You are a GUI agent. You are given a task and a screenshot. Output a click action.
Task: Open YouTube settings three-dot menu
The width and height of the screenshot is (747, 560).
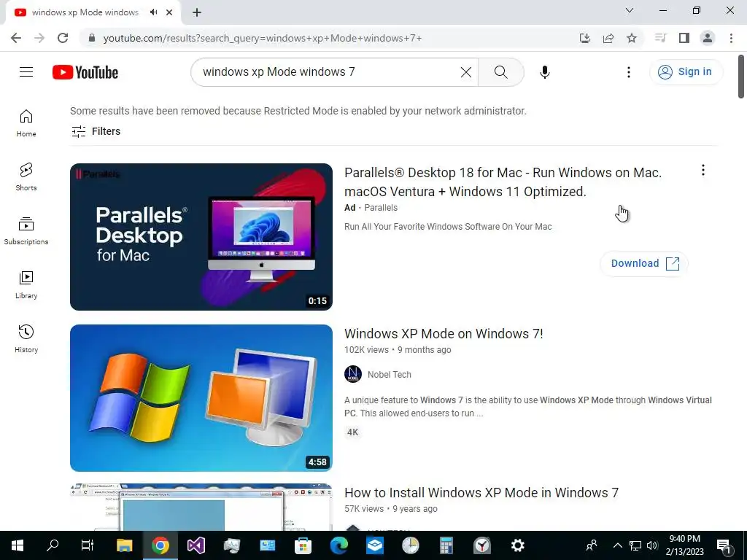pos(628,72)
